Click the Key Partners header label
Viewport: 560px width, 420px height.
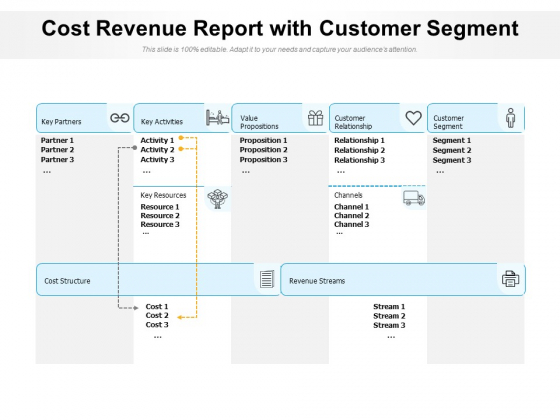pos(61,122)
